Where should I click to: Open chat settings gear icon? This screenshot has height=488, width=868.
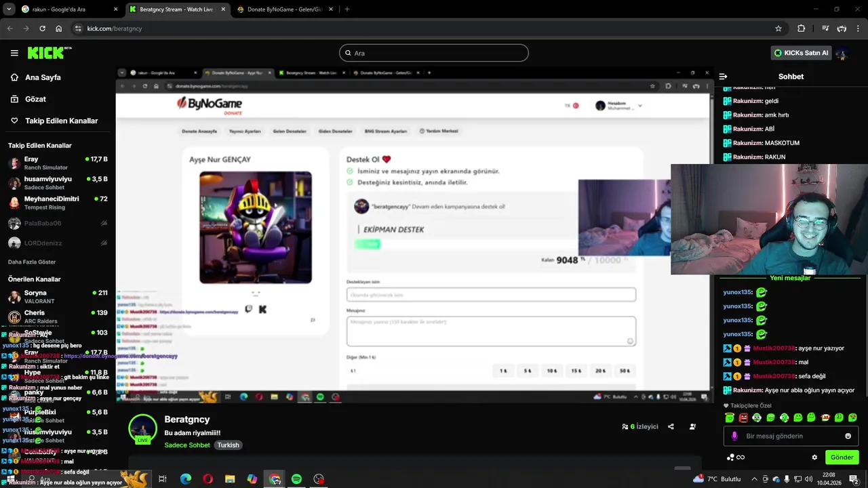[814, 457]
